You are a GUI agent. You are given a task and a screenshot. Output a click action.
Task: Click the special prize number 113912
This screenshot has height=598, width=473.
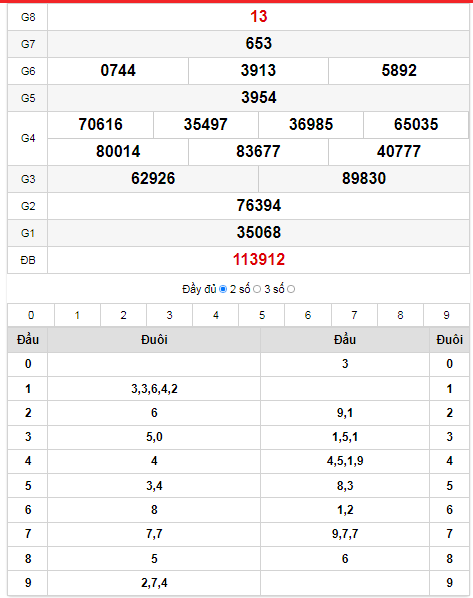(259, 260)
